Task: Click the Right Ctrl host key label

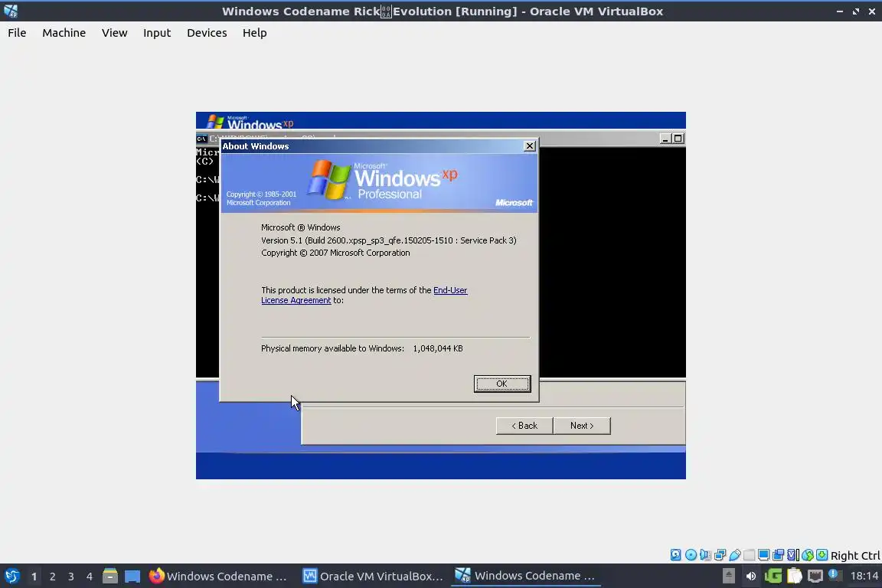Action: (x=855, y=555)
